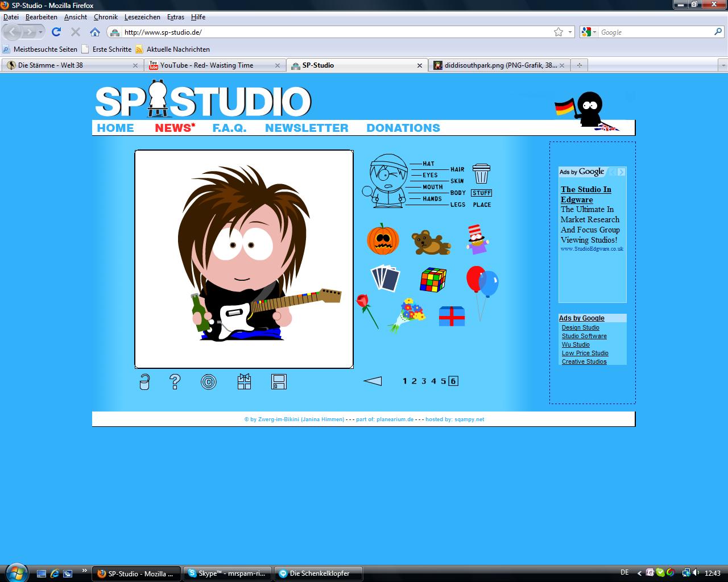Open search engine dropdown next to Google icon
The height and width of the screenshot is (582, 728).
point(595,32)
